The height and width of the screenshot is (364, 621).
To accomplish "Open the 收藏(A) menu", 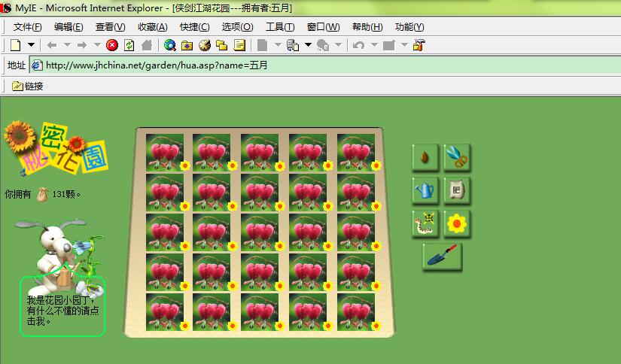I will click(153, 27).
